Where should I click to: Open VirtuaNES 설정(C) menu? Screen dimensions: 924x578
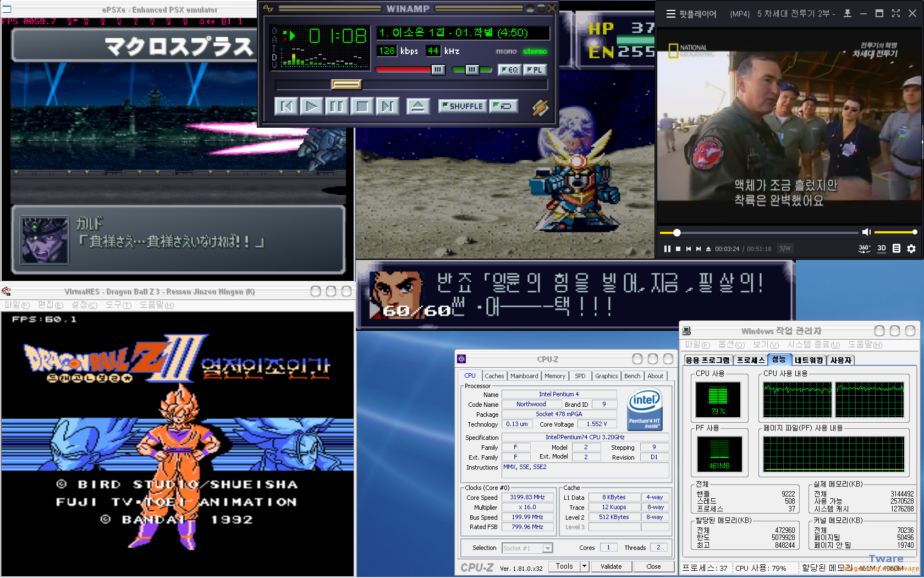click(x=84, y=305)
